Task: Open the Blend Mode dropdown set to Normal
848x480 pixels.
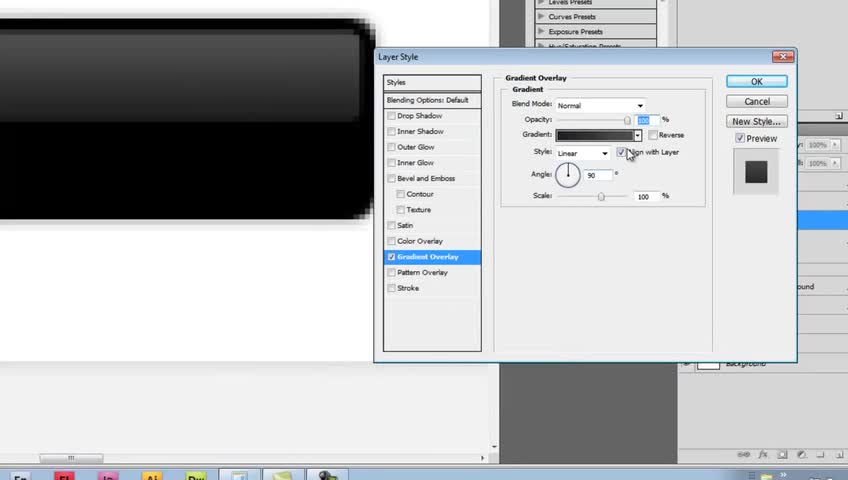Action: tap(600, 105)
